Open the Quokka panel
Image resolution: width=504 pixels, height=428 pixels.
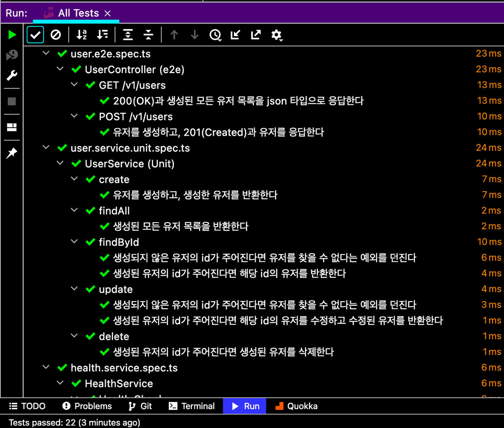click(x=296, y=406)
